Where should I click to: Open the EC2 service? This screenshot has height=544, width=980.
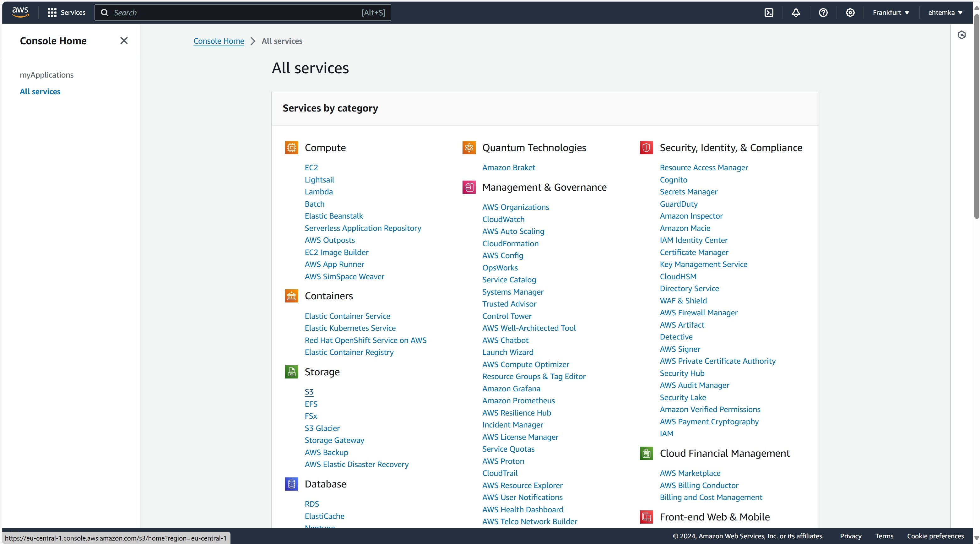click(x=311, y=167)
